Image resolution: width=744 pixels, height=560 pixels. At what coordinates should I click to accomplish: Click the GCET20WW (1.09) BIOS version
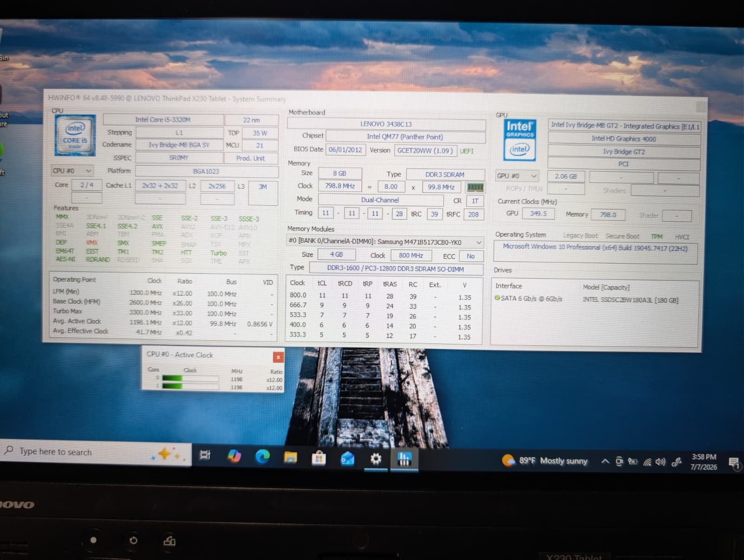[x=425, y=151]
